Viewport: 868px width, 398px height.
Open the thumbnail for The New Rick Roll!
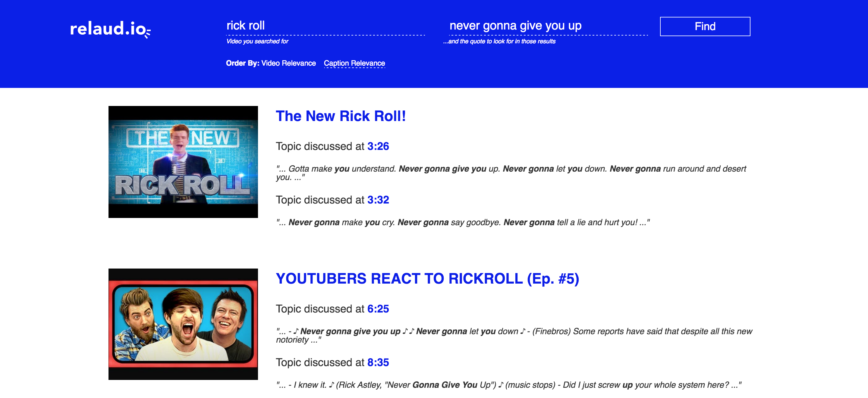183,162
